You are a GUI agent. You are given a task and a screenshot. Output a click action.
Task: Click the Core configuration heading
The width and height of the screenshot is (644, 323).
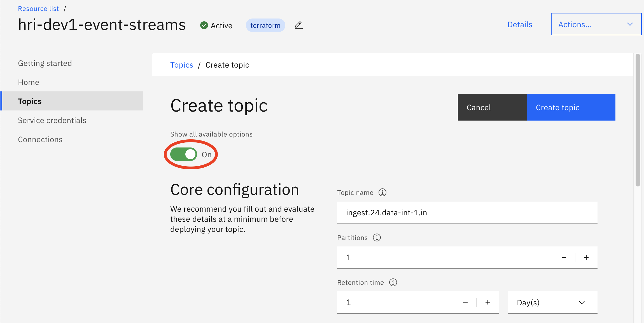[x=235, y=190]
